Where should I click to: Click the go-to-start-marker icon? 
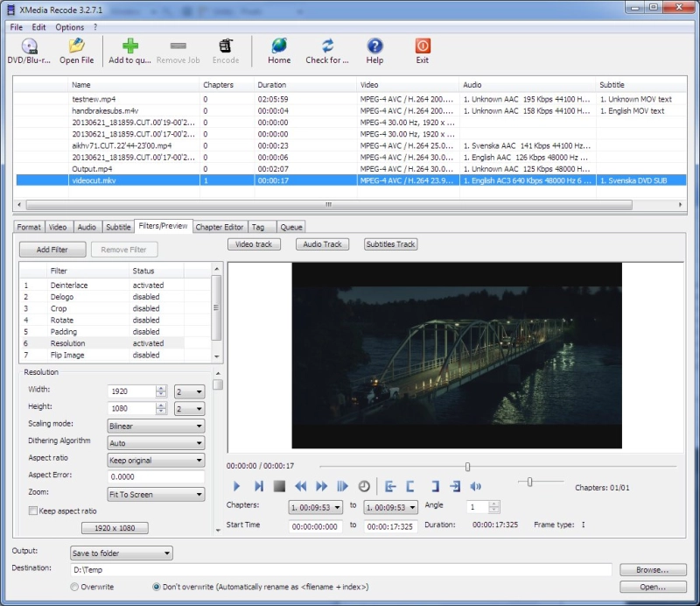pos(390,486)
